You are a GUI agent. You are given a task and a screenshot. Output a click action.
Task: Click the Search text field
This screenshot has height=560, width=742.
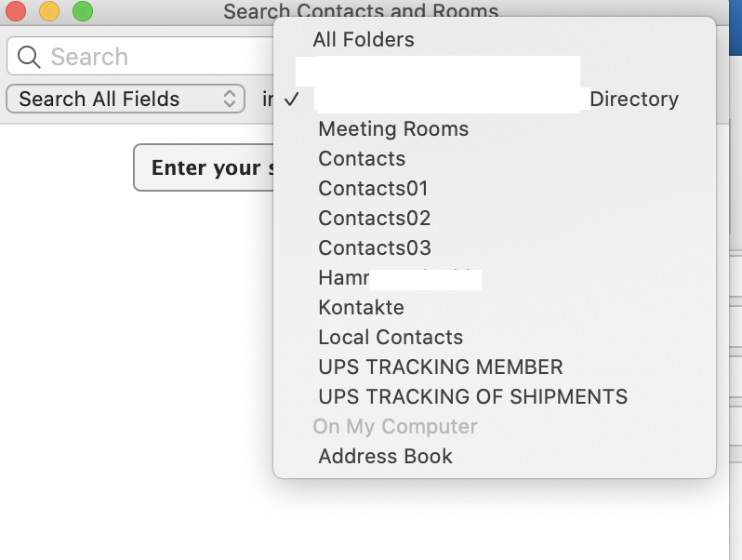tap(140, 57)
